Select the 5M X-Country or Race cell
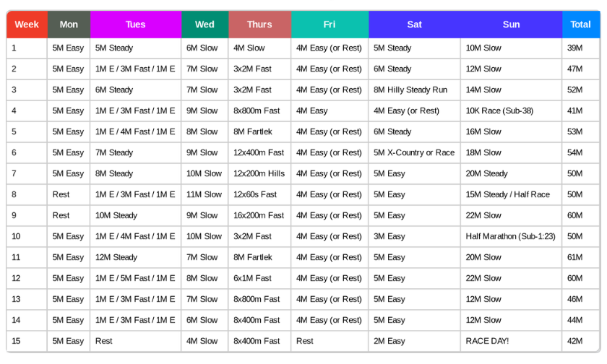This screenshot has width=607, height=364. (x=414, y=153)
